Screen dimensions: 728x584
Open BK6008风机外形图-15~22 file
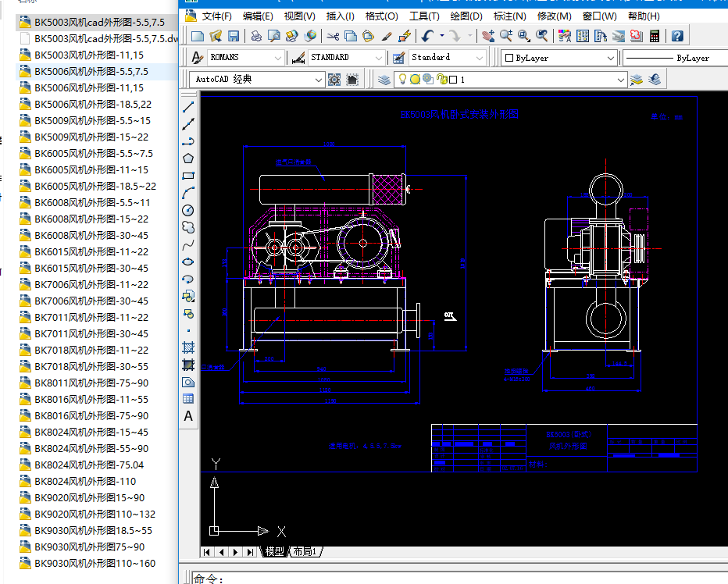[x=91, y=219]
